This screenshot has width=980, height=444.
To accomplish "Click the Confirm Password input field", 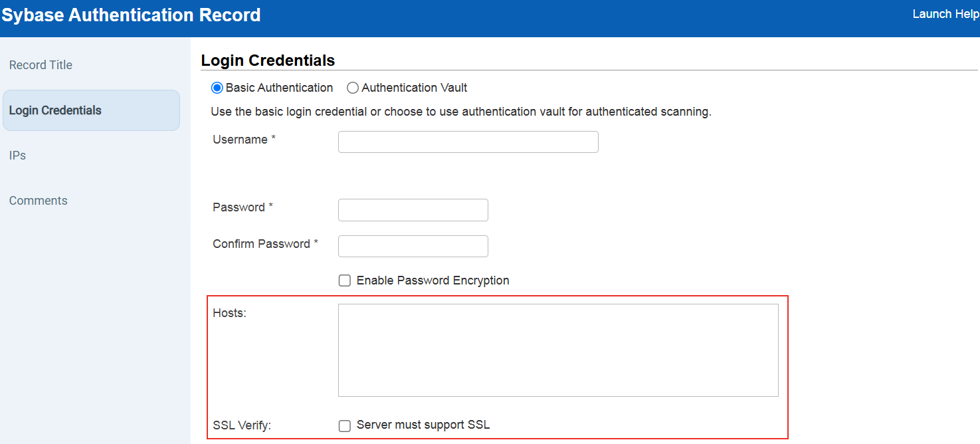I will [413, 246].
